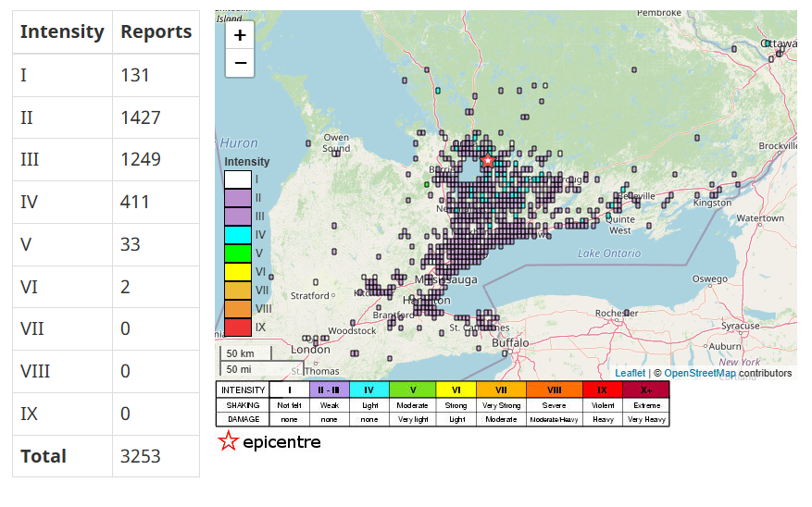The image size is (812, 507).
Task: Click the Oswego label on map
Action: tap(709, 278)
